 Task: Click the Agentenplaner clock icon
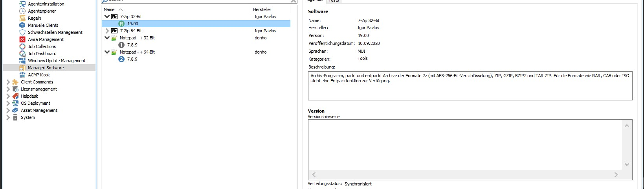(22, 11)
